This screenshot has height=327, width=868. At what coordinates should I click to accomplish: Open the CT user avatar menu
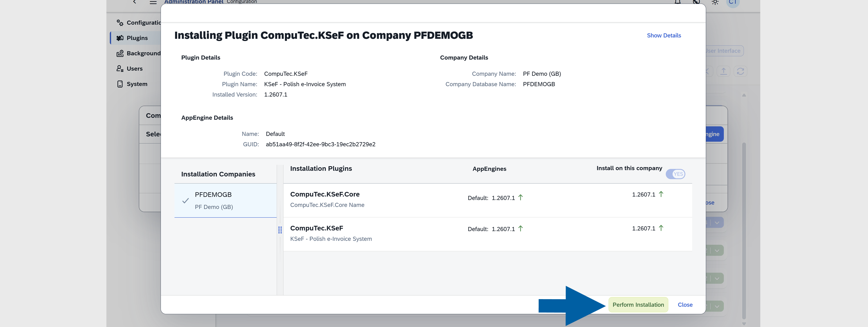point(733,2)
